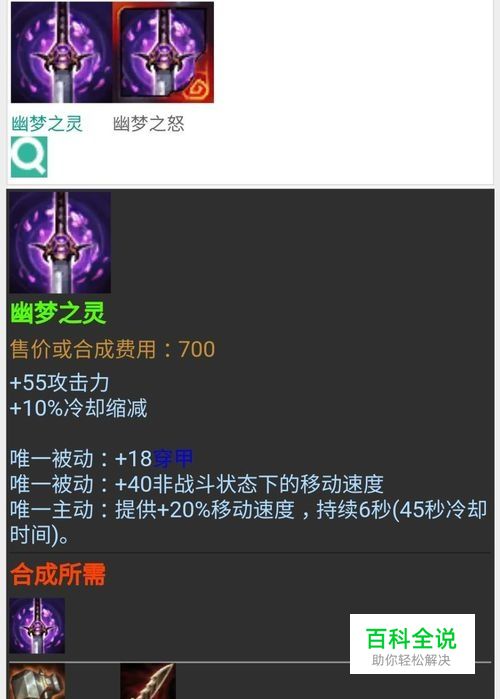Open the 幽梦之灵 text link
Viewport: 500px width, 699px height.
click(47, 123)
